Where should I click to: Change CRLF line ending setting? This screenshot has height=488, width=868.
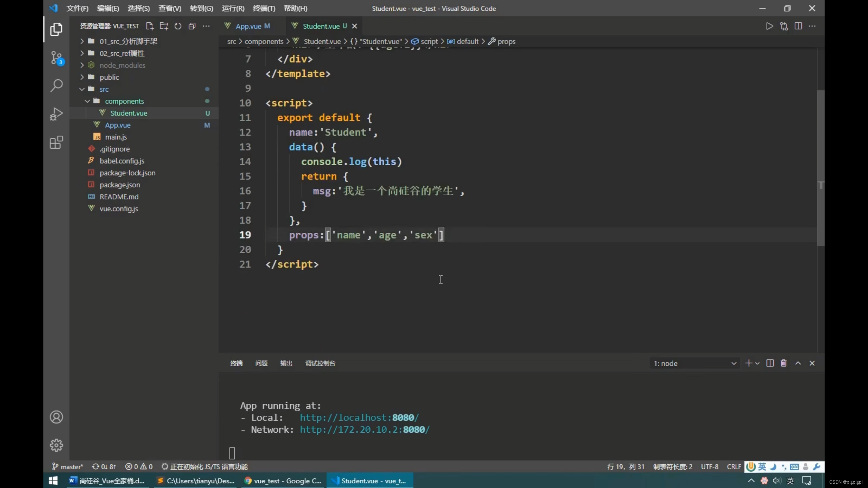click(x=734, y=467)
